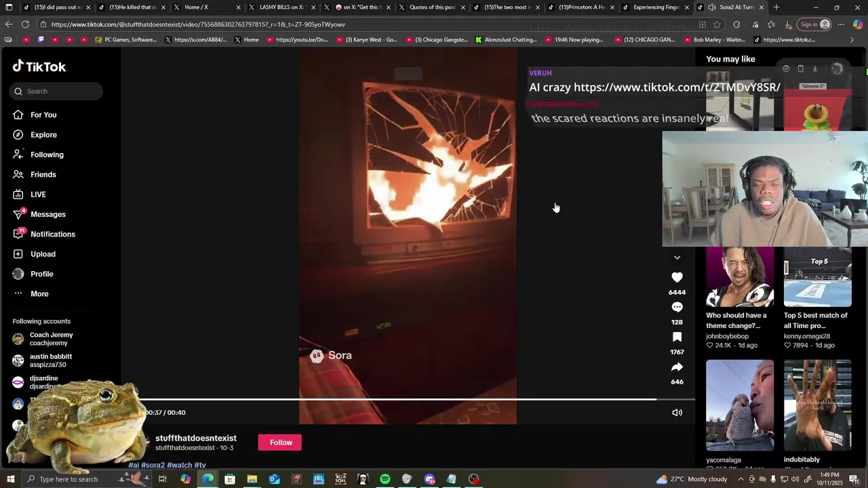Image resolution: width=868 pixels, height=488 pixels.
Task: Open djsardine followed account
Action: click(43, 382)
